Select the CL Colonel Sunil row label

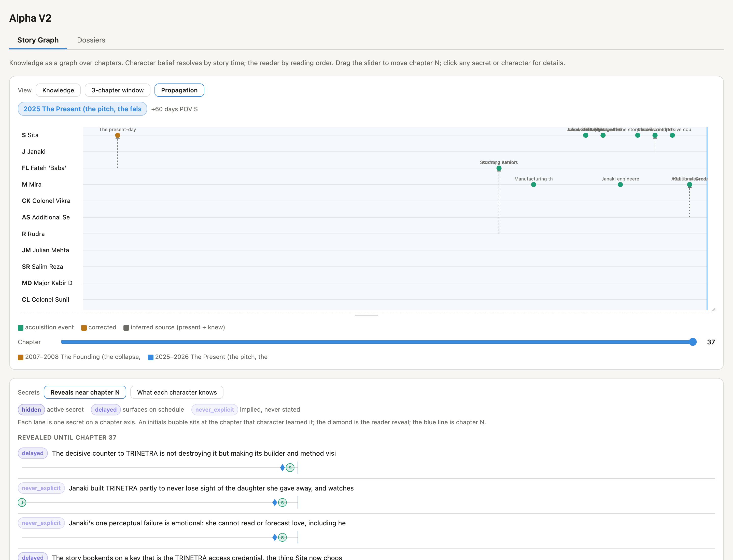(x=45, y=299)
